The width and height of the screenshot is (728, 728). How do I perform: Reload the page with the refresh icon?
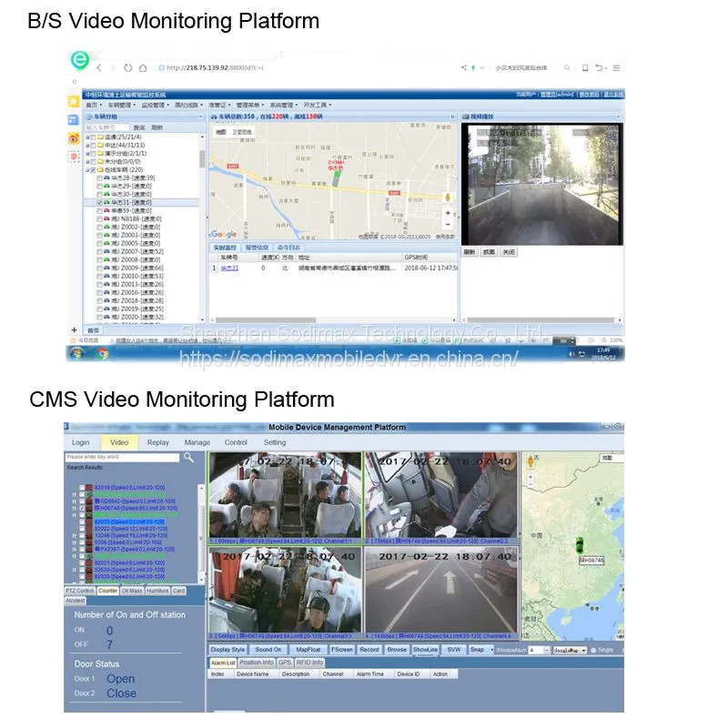pyautogui.click(x=127, y=67)
